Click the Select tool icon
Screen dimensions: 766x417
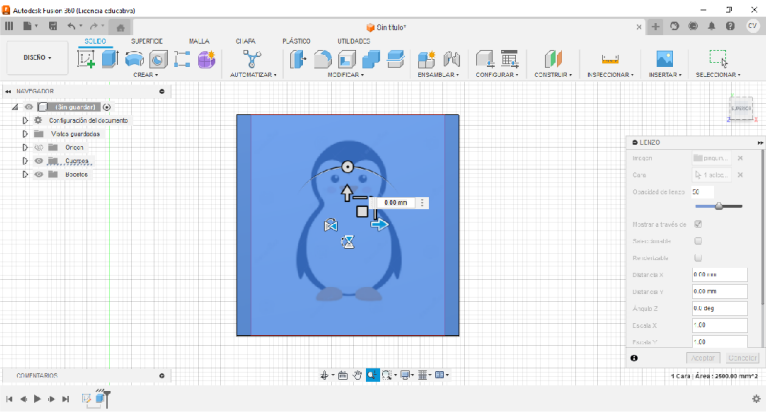[x=718, y=59]
